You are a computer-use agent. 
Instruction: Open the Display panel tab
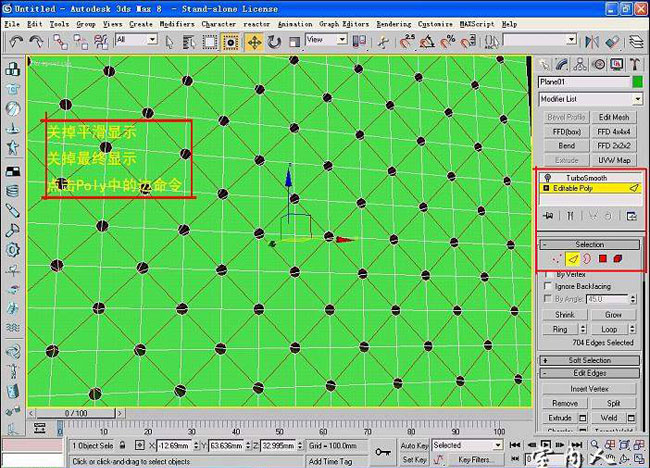[617, 64]
